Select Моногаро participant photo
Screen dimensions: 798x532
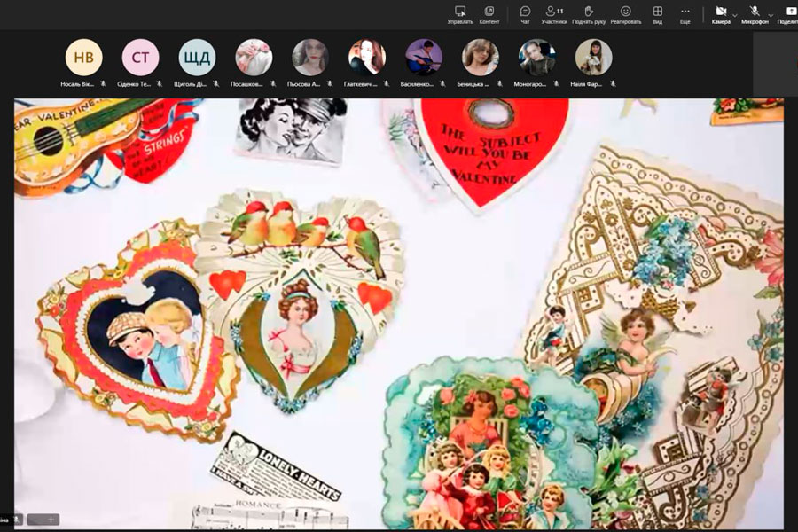coord(536,57)
